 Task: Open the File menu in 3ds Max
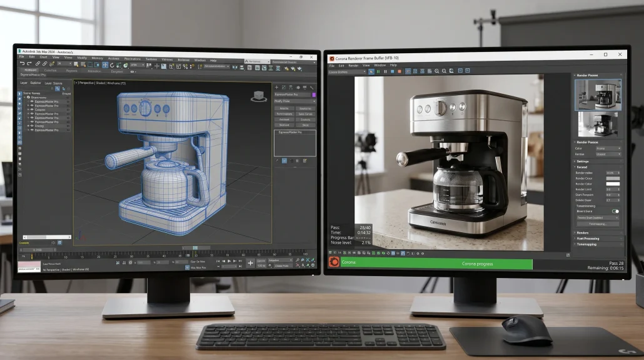[x=21, y=57]
